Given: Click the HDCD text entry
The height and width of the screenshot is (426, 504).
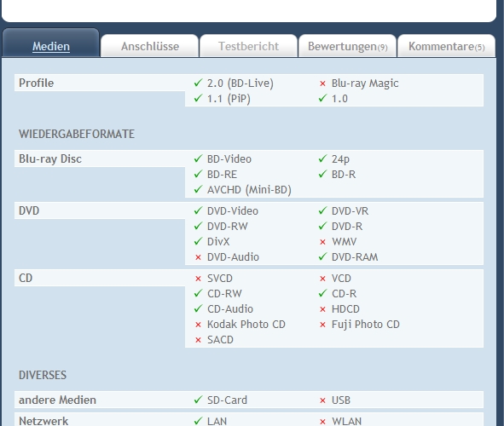Looking at the screenshot, I should 345,308.
